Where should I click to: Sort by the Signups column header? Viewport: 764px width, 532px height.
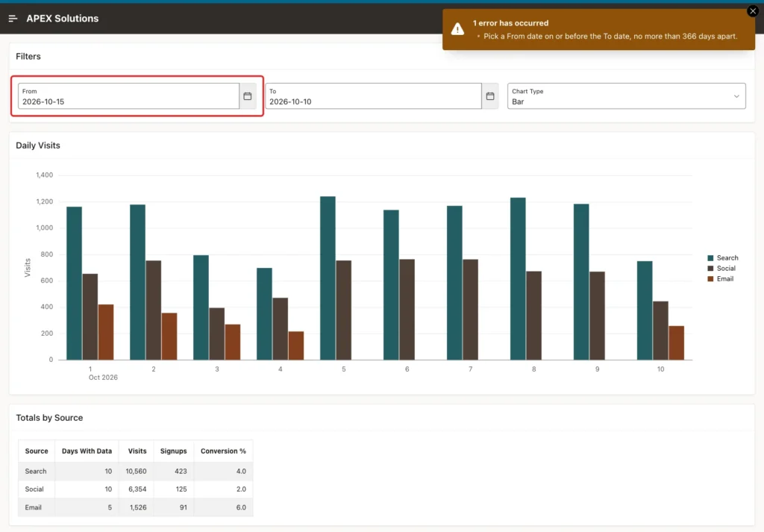[173, 451]
